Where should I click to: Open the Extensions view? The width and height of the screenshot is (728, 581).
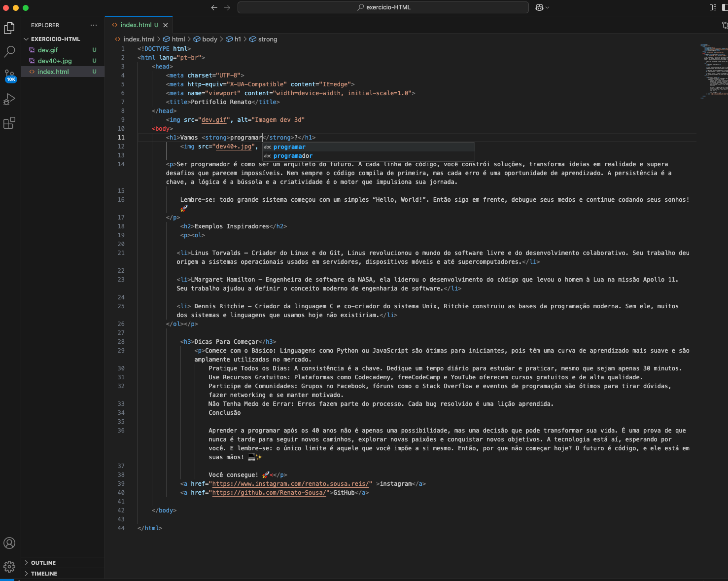[x=9, y=123]
